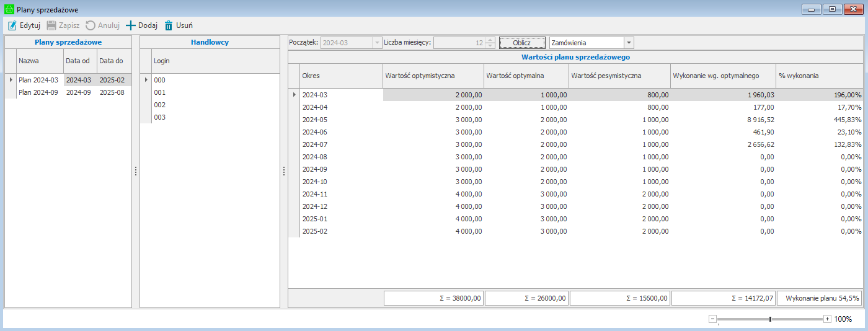
Task: Click the Σ = 15600,00 summary cell
Action: 620,298
